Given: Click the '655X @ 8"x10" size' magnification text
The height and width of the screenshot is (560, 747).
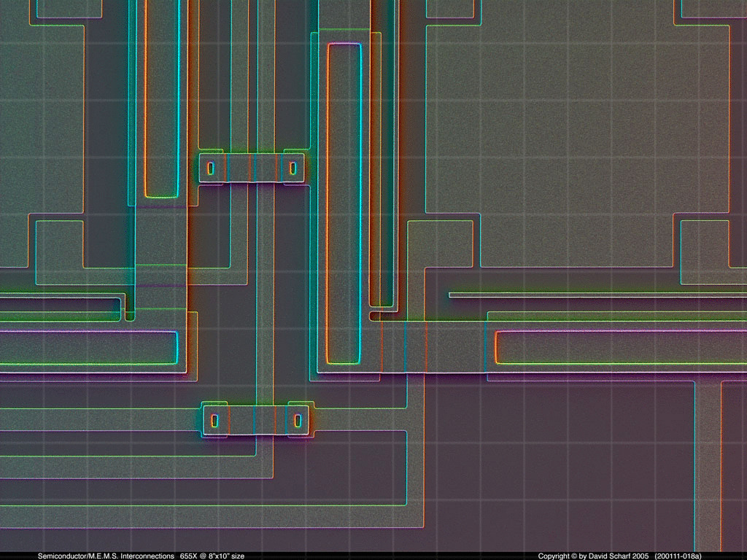Looking at the screenshot, I should click(212, 556).
